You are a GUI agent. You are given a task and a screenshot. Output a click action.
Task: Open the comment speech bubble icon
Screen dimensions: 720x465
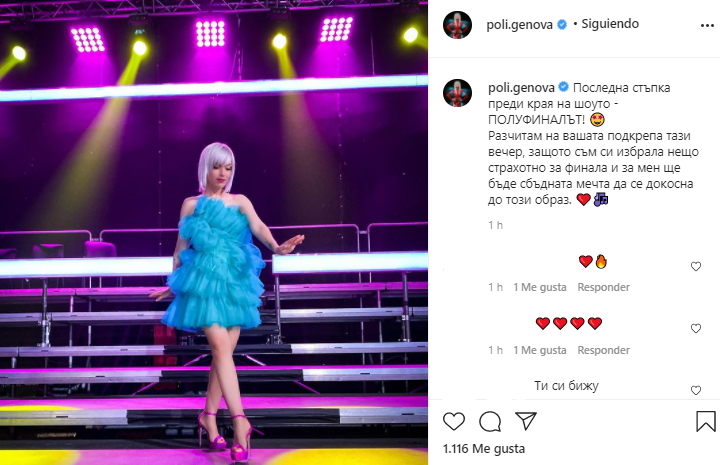pos(490,421)
